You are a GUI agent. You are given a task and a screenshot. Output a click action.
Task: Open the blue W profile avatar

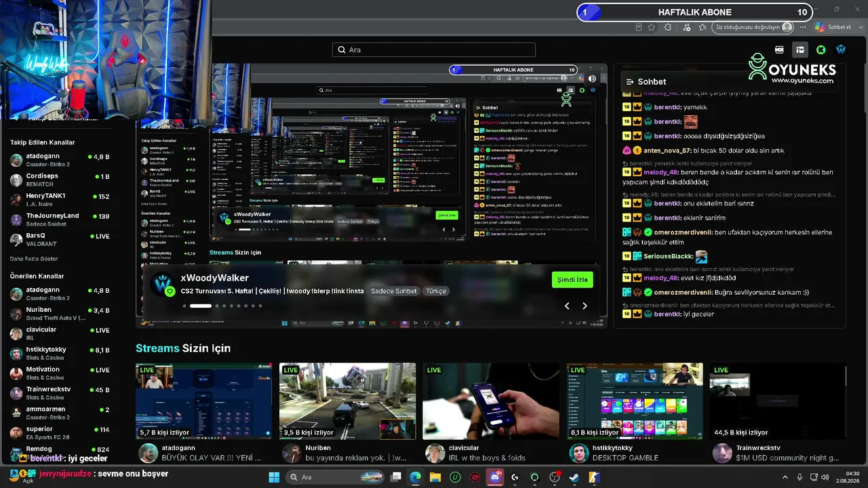(x=841, y=49)
